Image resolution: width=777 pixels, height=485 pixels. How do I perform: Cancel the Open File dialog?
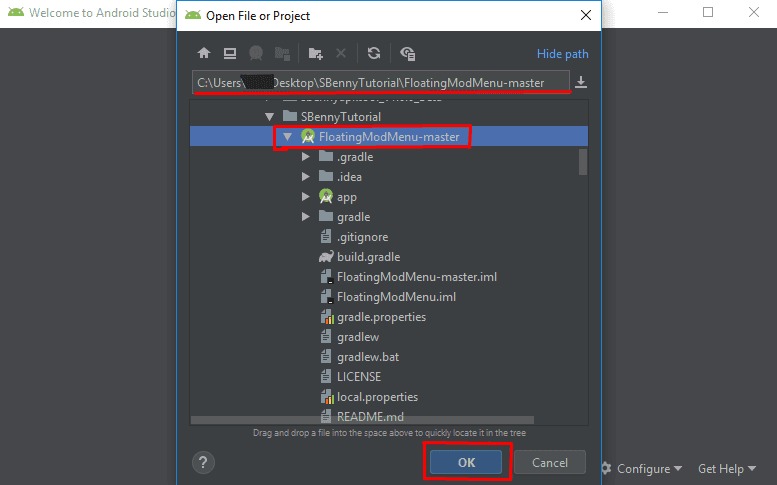[x=550, y=462]
